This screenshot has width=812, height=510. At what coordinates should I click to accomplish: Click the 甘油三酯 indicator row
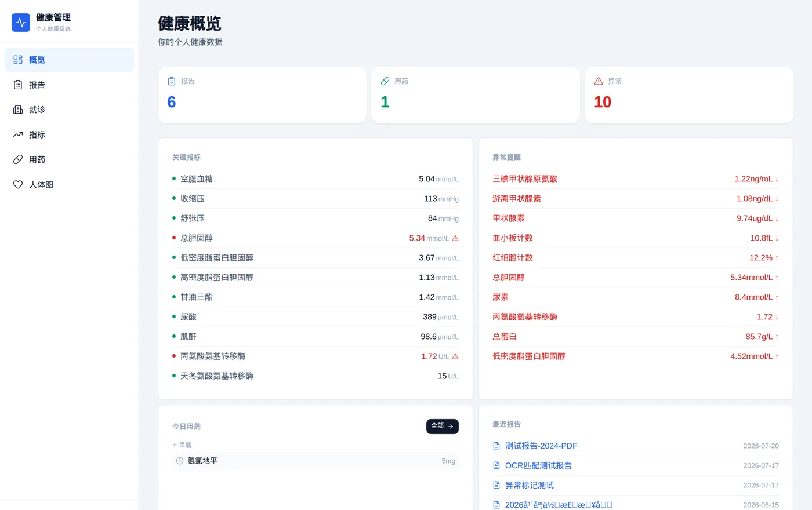(x=316, y=297)
